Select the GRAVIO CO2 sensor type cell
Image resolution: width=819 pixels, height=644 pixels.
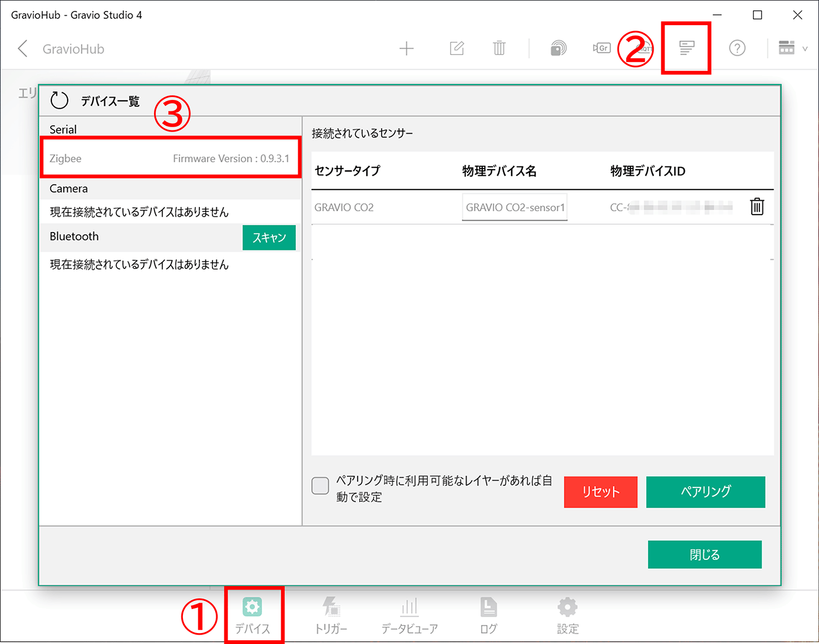[344, 207]
